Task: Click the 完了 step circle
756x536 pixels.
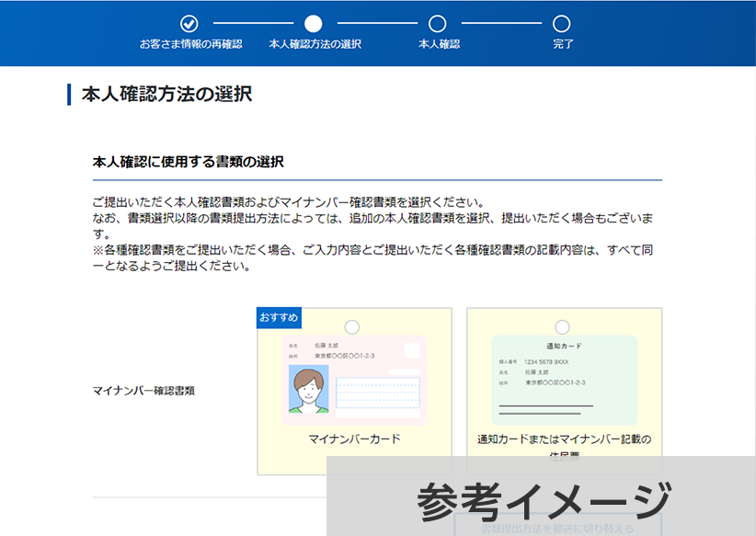Action: [562, 24]
